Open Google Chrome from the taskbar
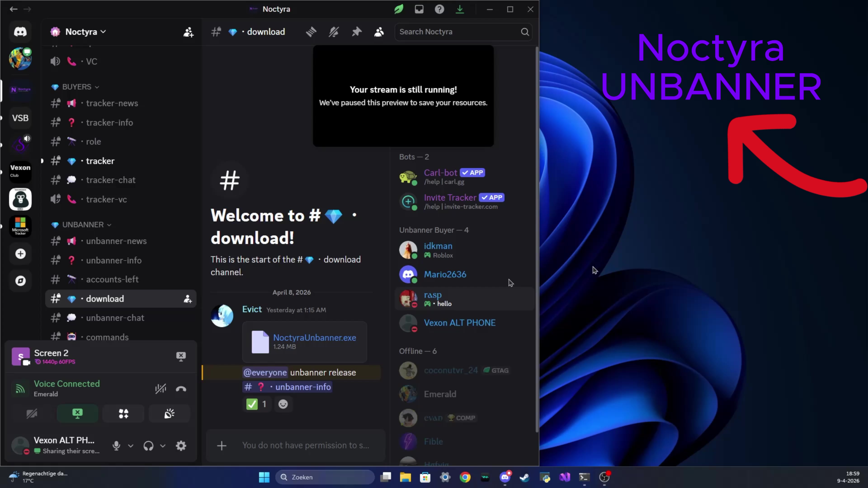 (x=465, y=477)
